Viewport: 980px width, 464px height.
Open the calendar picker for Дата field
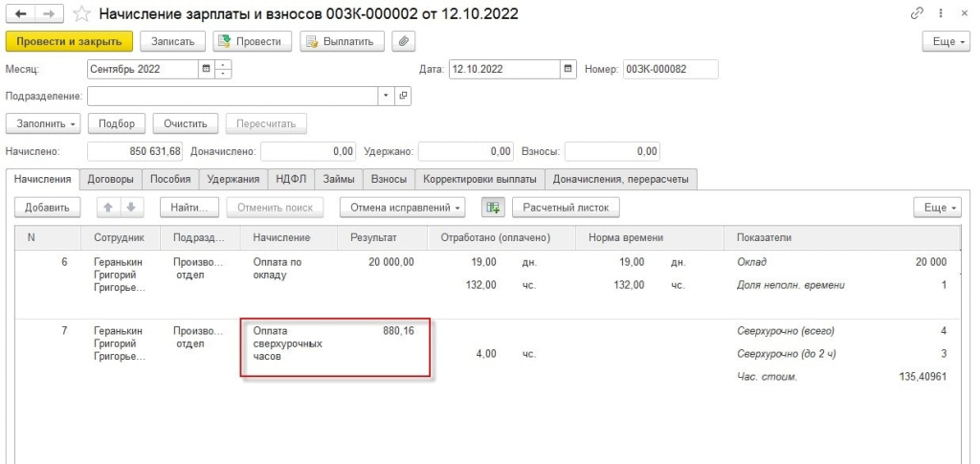tap(569, 69)
